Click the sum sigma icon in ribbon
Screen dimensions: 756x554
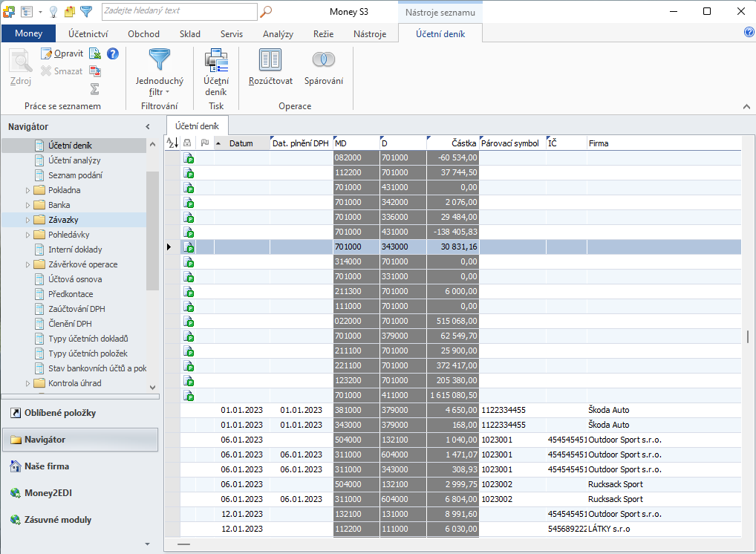[95, 88]
